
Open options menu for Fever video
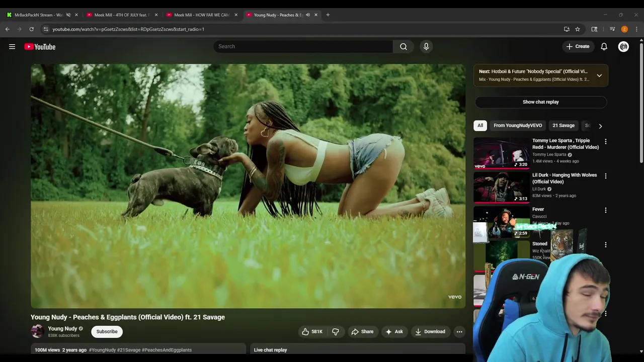tap(606, 210)
